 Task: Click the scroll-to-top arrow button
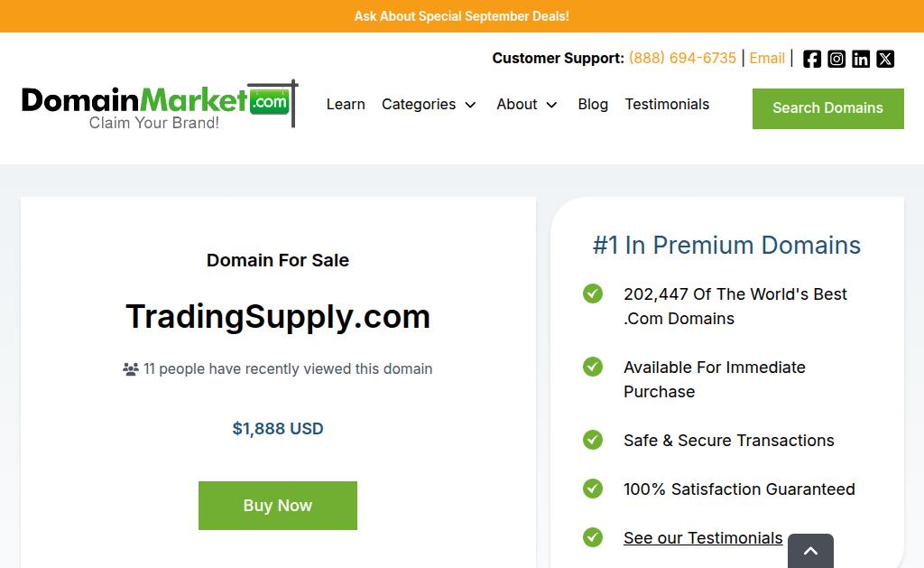(x=810, y=551)
